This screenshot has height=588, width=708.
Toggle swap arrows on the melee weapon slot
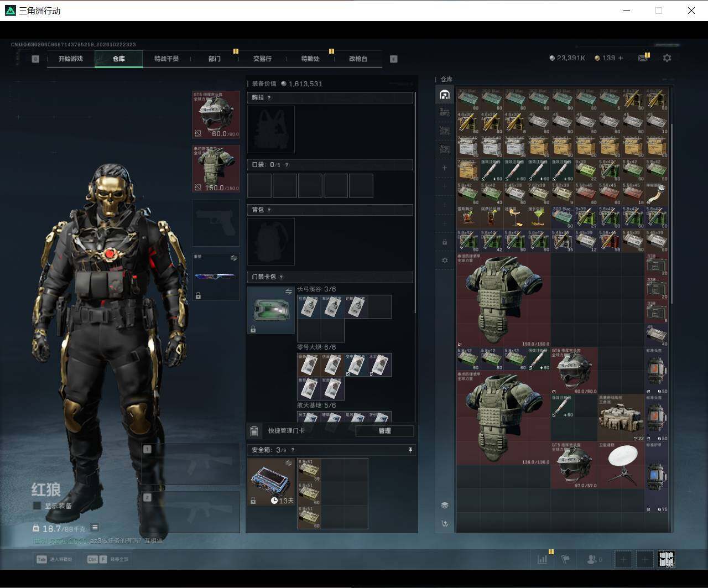(x=233, y=258)
